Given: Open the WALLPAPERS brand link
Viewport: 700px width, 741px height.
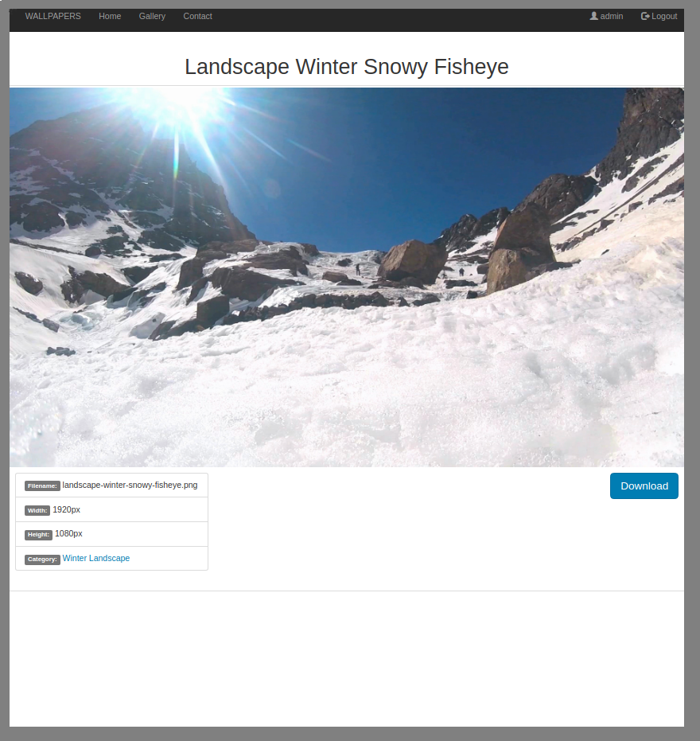Looking at the screenshot, I should 53,16.
